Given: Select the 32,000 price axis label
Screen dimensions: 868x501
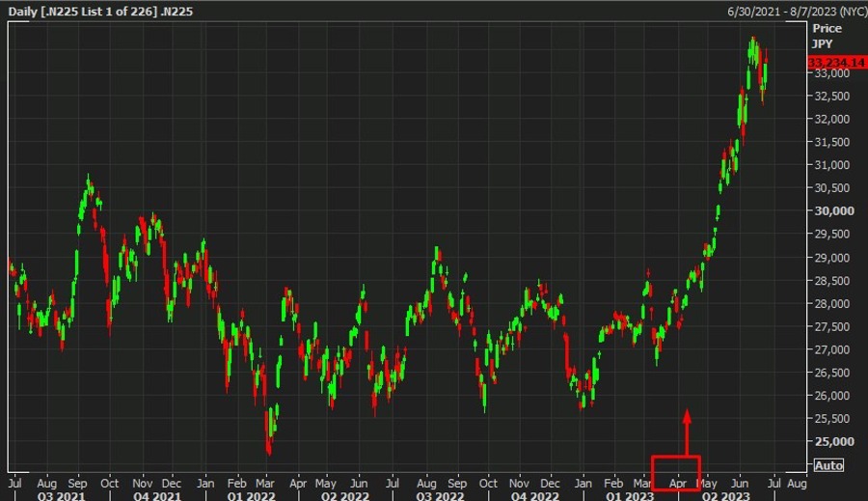Looking at the screenshot, I should point(831,119).
